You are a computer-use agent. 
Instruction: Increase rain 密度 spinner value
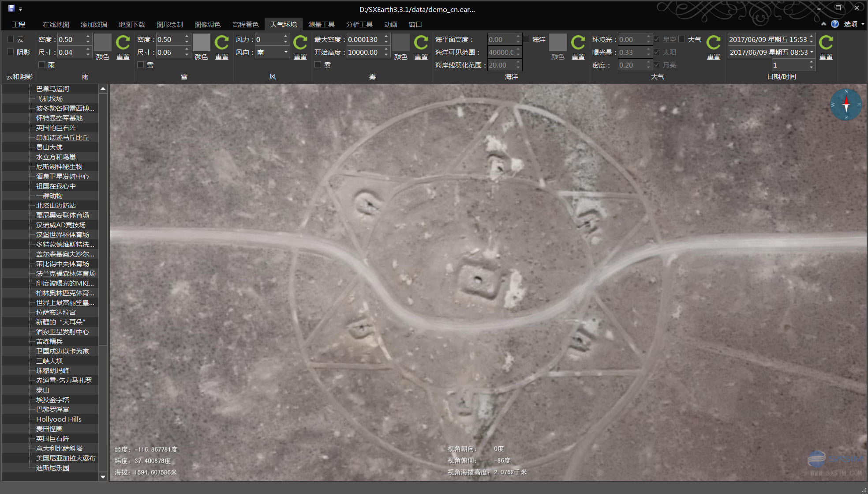pyautogui.click(x=88, y=37)
